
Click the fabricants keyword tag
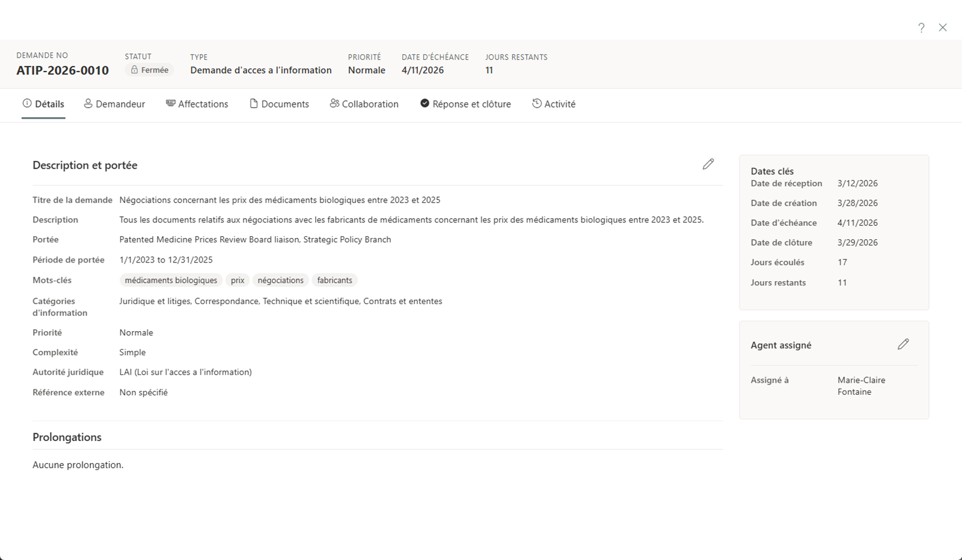(x=334, y=281)
